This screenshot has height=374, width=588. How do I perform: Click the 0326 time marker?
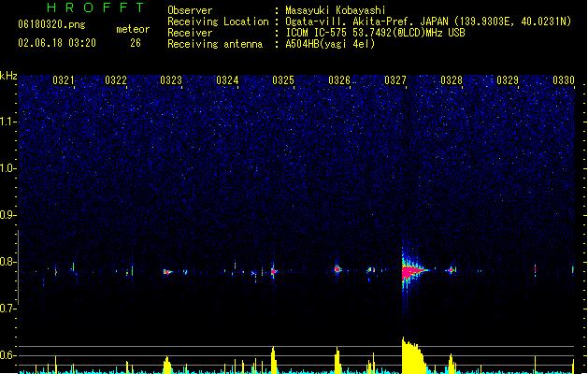(339, 80)
